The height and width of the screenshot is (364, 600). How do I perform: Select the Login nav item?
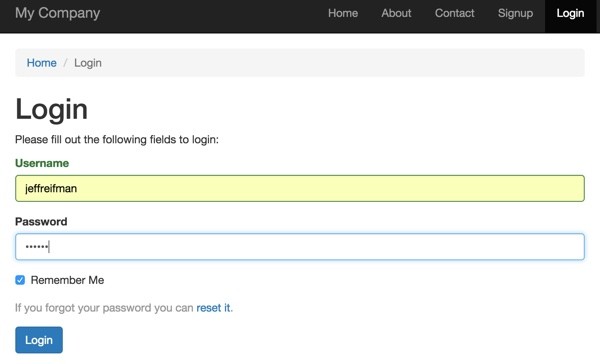(570, 13)
